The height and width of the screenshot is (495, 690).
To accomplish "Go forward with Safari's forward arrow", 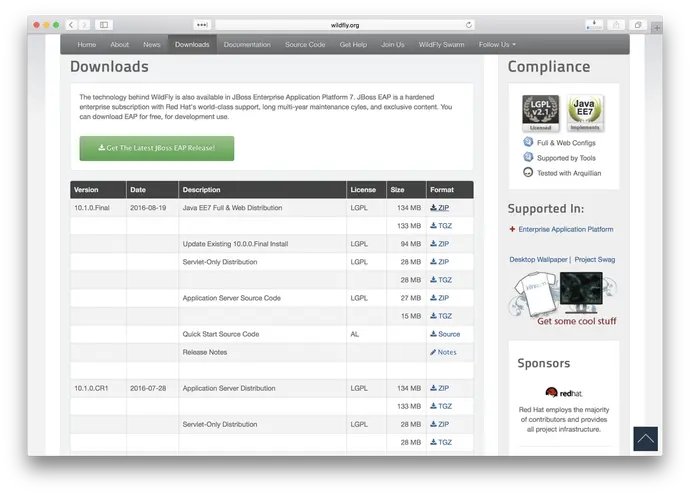I will [84, 25].
